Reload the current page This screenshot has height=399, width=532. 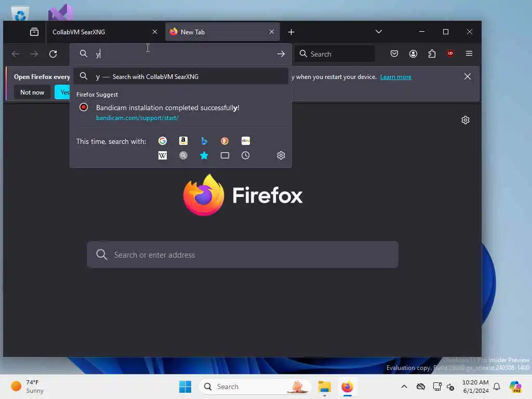[x=53, y=54]
